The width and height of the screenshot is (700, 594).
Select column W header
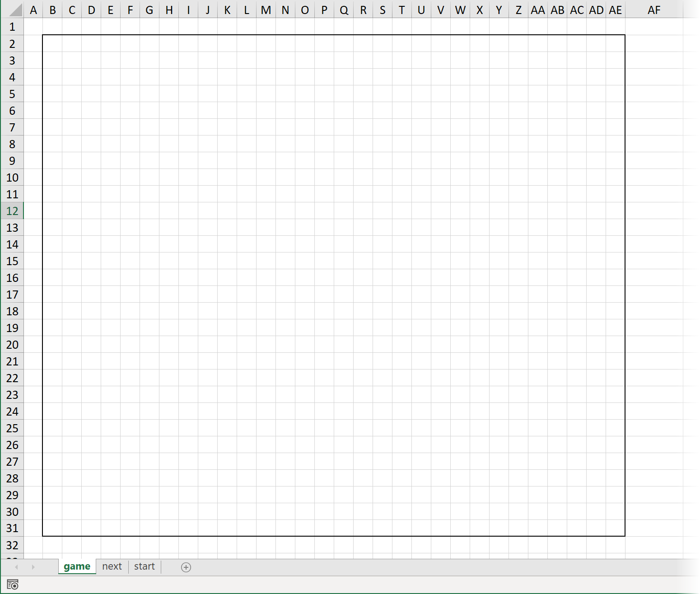click(x=461, y=10)
